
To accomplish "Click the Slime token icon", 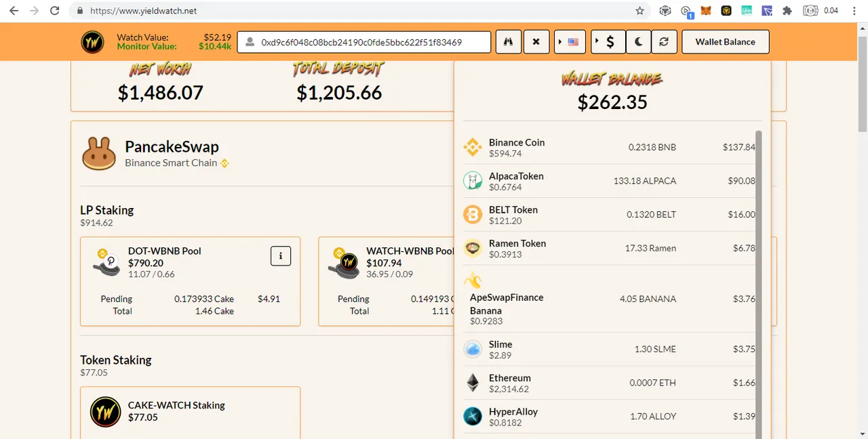I will (473, 349).
